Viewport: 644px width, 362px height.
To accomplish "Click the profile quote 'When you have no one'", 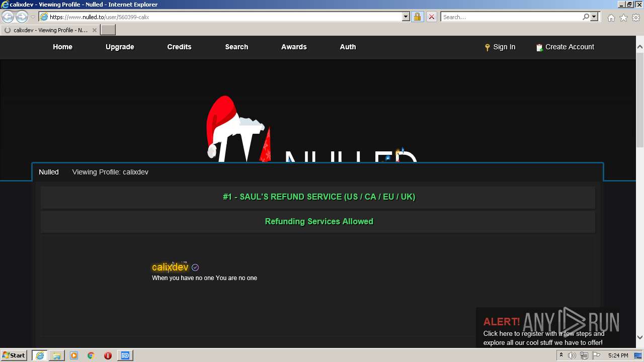I will click(204, 278).
